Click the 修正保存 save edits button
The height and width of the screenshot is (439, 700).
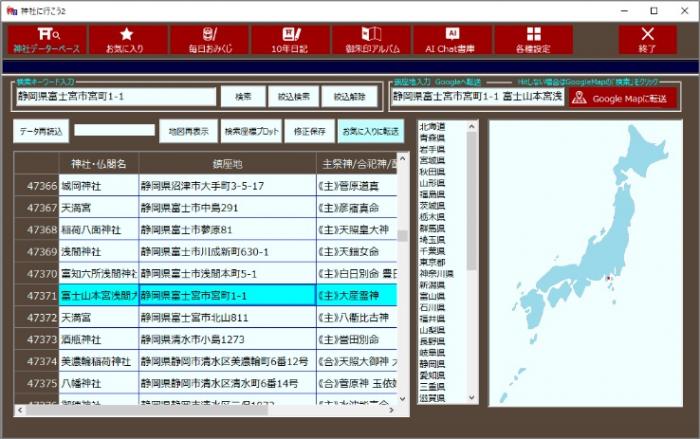click(307, 131)
